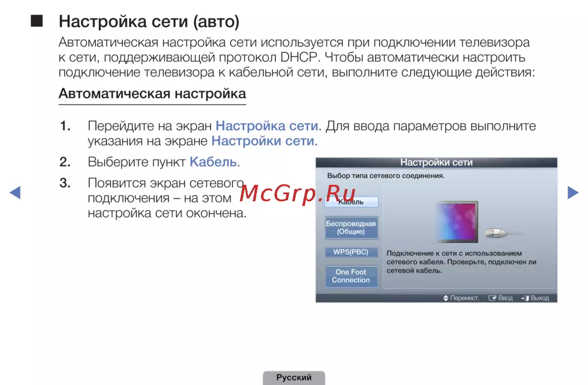Open the Русский language tab
The height and width of the screenshot is (385, 588).
coord(294,378)
